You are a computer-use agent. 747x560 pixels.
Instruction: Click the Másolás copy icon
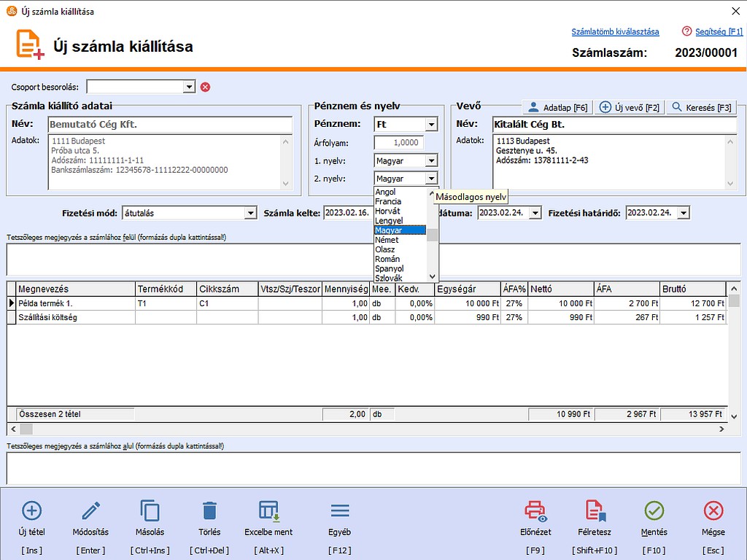pyautogui.click(x=150, y=510)
